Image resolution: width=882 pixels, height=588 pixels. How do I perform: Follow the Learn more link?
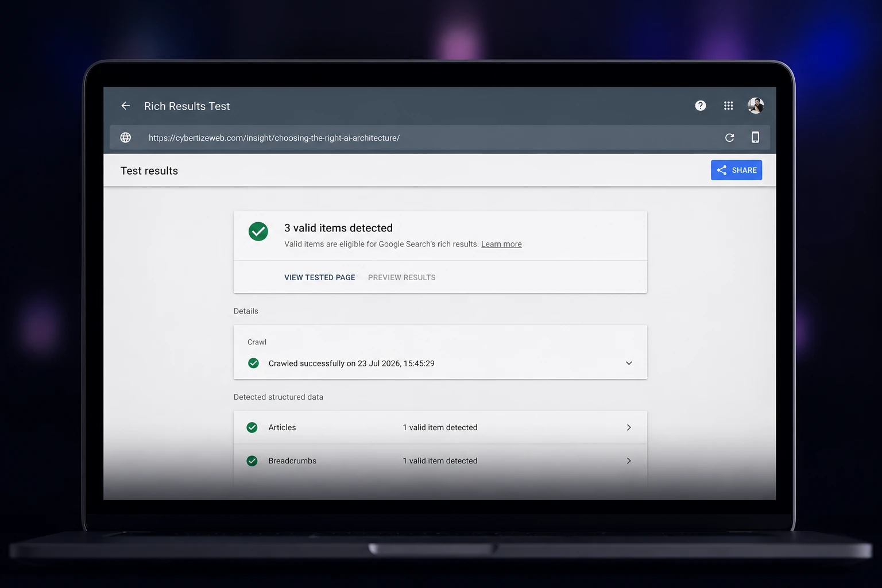tap(501, 244)
